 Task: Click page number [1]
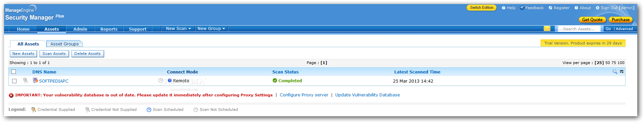pyautogui.click(x=324, y=63)
